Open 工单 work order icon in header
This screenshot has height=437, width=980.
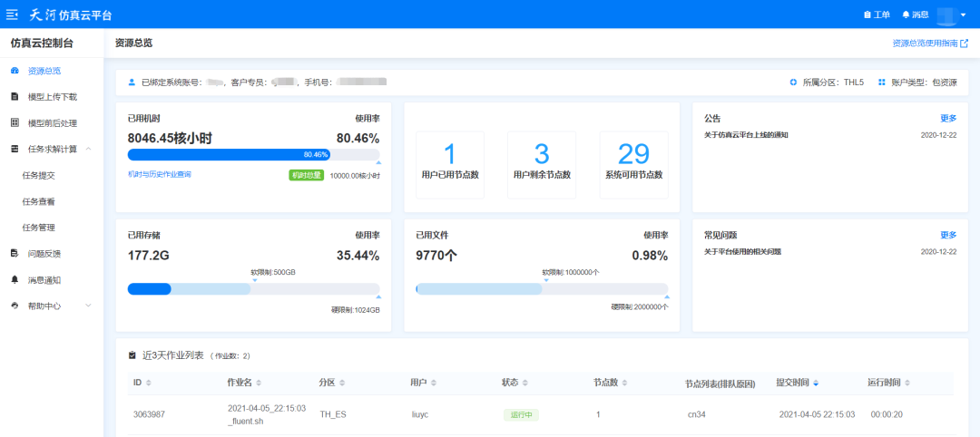[867, 15]
